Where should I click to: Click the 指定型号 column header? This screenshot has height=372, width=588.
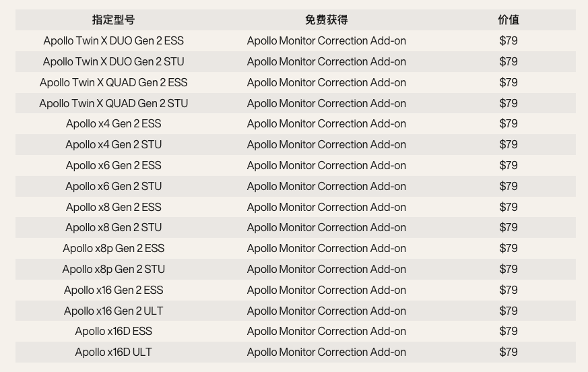point(113,20)
